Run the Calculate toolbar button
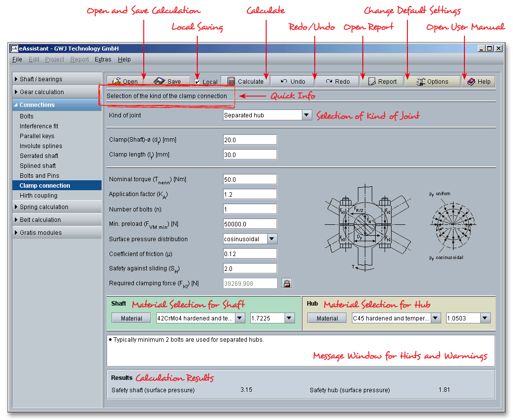This screenshot has height=420, width=513. pos(245,82)
